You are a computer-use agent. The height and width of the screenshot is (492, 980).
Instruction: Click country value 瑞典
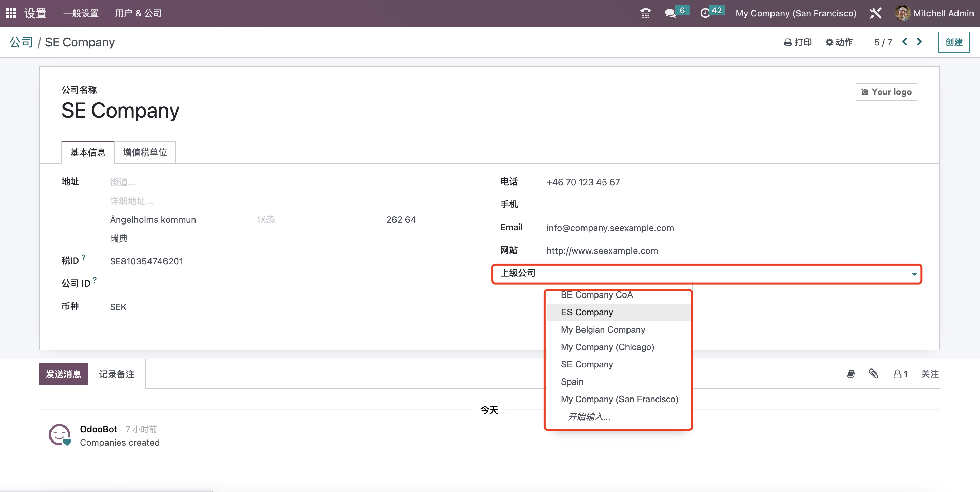click(119, 238)
